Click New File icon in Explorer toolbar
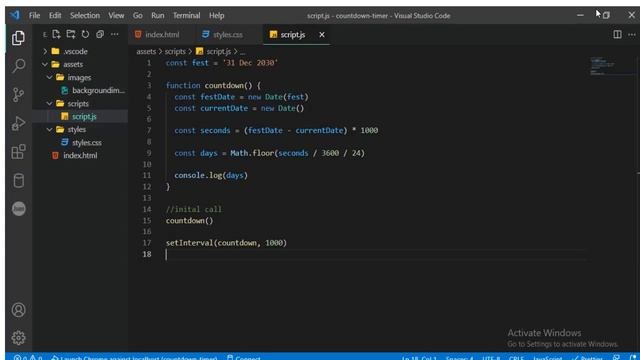 pyautogui.click(x=56, y=34)
